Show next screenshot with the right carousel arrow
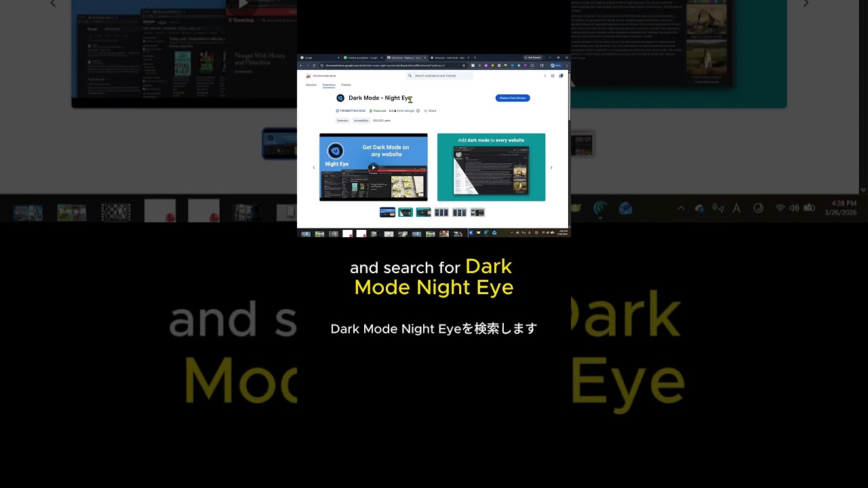868x488 pixels. 551,167
